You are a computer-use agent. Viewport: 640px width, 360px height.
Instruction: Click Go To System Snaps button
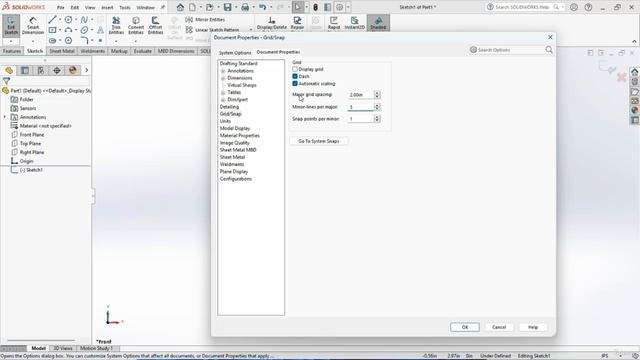click(x=318, y=141)
